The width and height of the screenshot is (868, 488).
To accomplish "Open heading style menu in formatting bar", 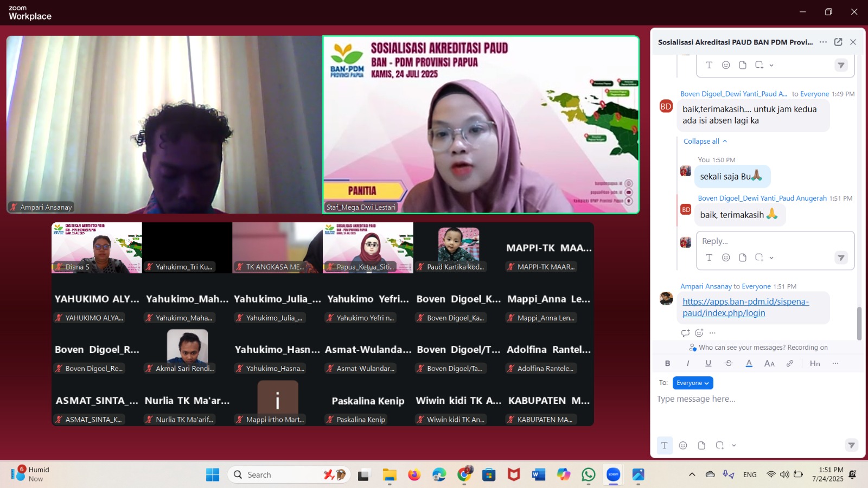I will (815, 363).
